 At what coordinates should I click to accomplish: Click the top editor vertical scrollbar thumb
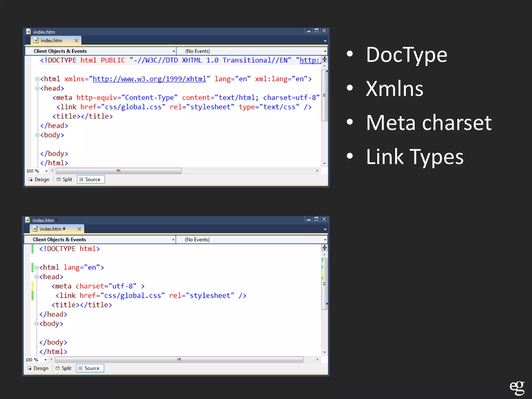(324, 95)
